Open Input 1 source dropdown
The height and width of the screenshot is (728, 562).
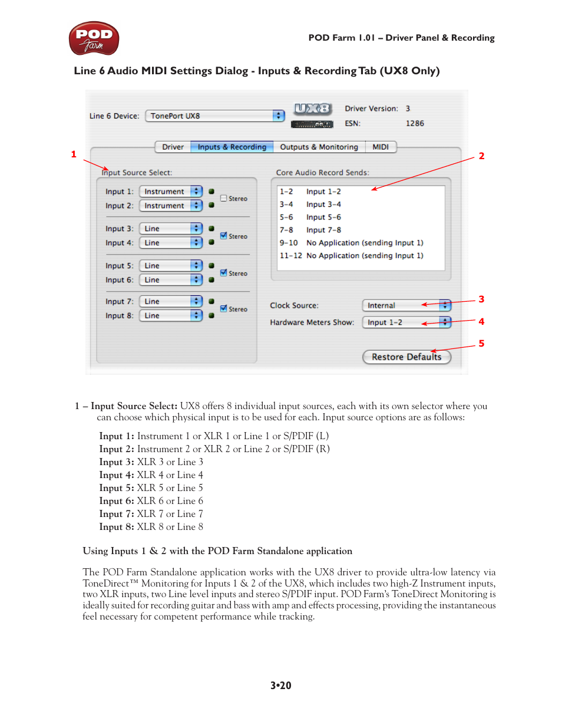[x=171, y=192]
